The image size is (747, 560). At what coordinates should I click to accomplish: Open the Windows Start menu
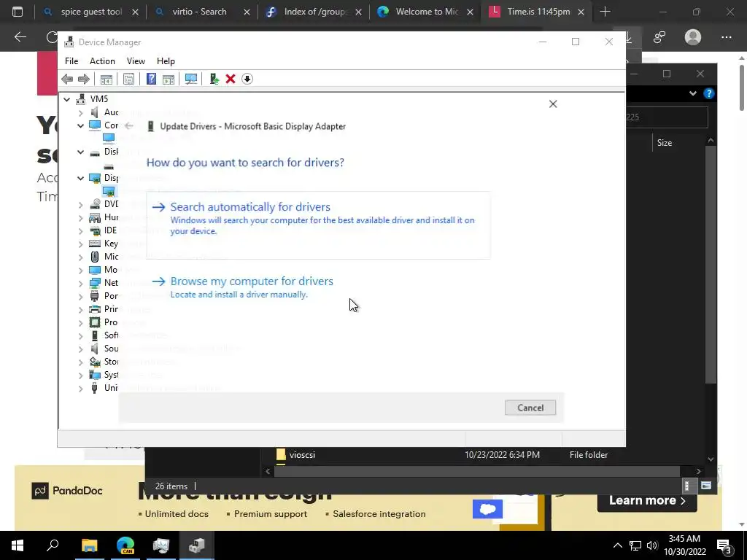(x=18, y=545)
